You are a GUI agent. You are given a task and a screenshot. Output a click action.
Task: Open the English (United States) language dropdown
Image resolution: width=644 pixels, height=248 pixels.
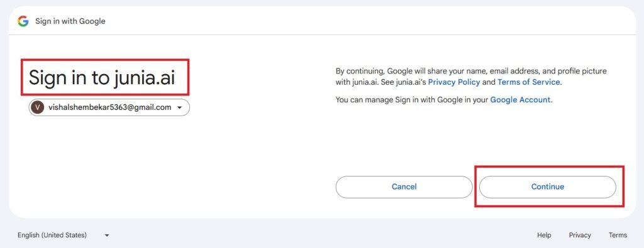(x=64, y=235)
